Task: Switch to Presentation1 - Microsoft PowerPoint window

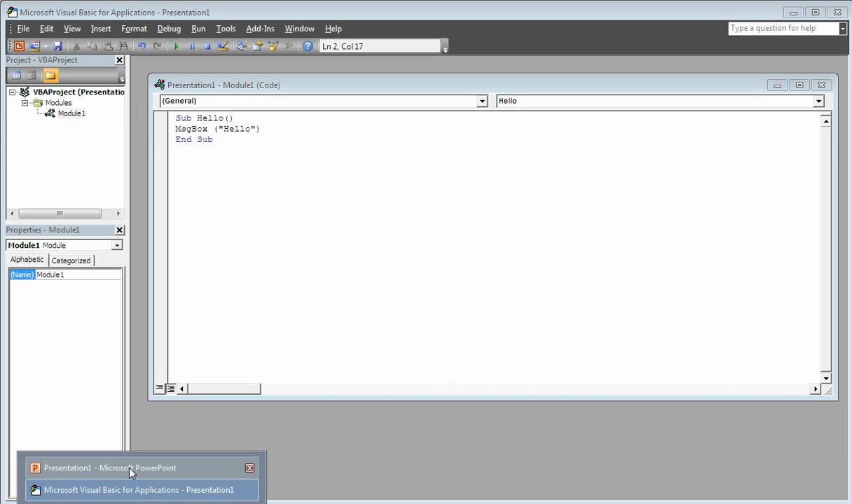Action: [142, 468]
